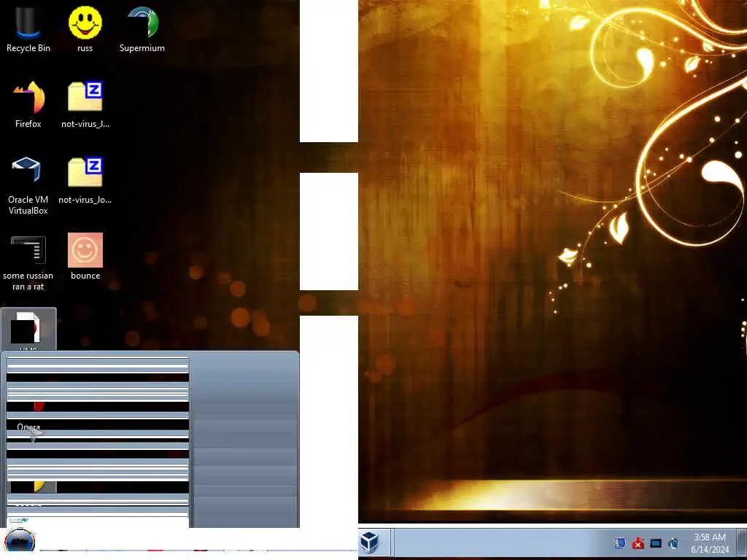
Task: Open the Recycle Bin desktop icon
Action: (x=28, y=28)
